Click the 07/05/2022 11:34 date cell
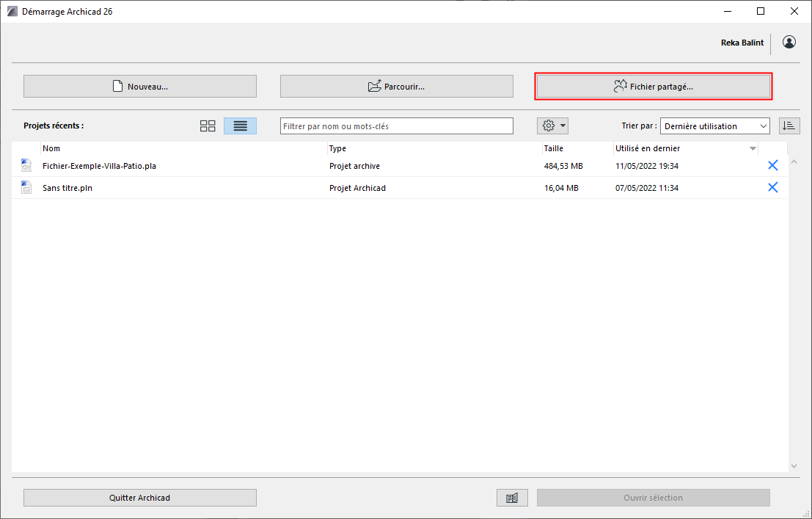Image resolution: width=812 pixels, height=519 pixels. [x=647, y=188]
